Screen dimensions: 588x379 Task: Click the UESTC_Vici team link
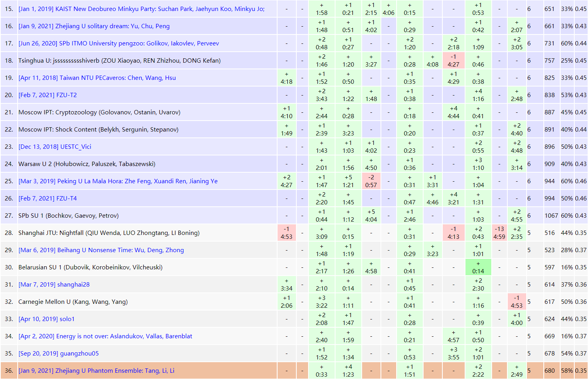[55, 147]
